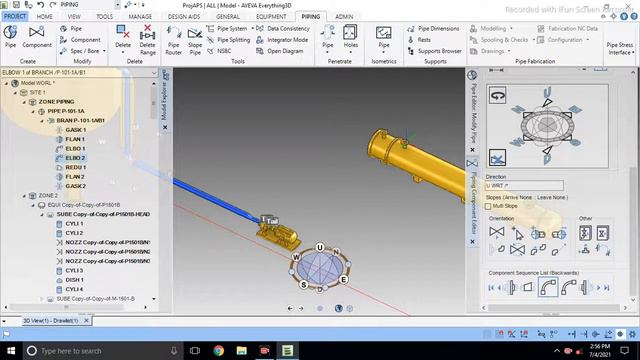The height and width of the screenshot is (360, 640).
Task: Run the Data Consistency check
Action: [x=283, y=29]
